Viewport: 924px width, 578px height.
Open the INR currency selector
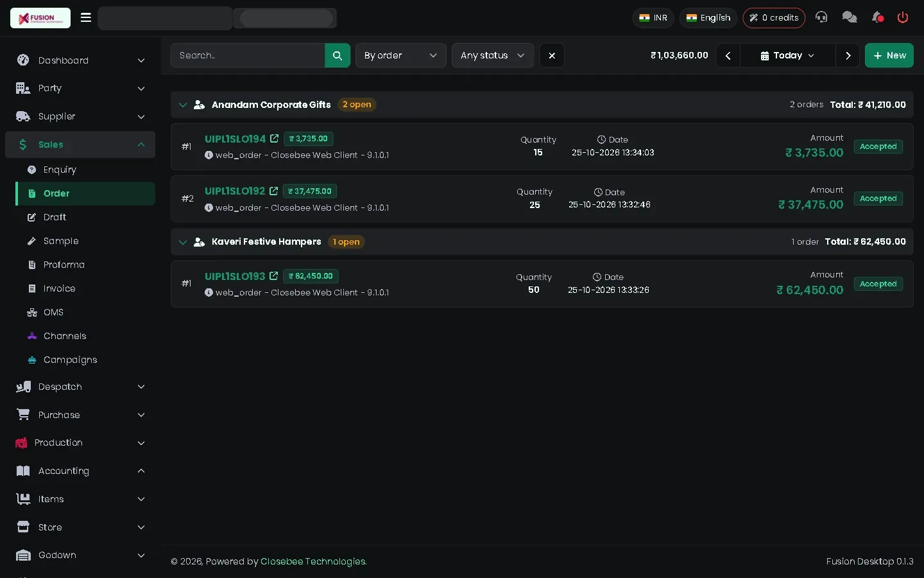coord(653,17)
